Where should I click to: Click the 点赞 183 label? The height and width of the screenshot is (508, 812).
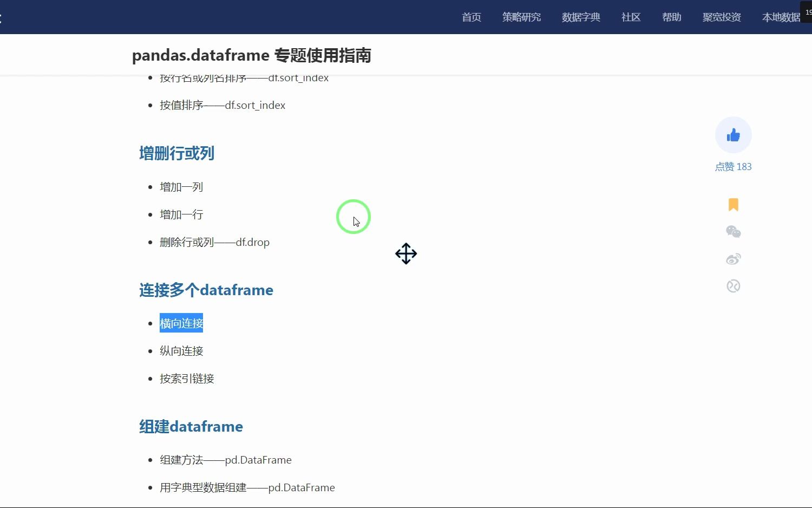[x=734, y=167]
